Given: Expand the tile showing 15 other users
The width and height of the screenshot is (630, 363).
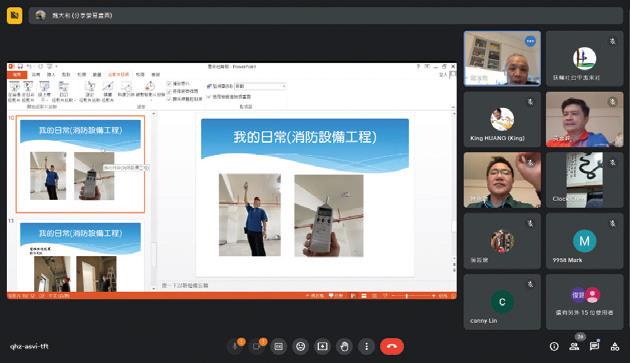Looking at the screenshot, I should tap(585, 302).
